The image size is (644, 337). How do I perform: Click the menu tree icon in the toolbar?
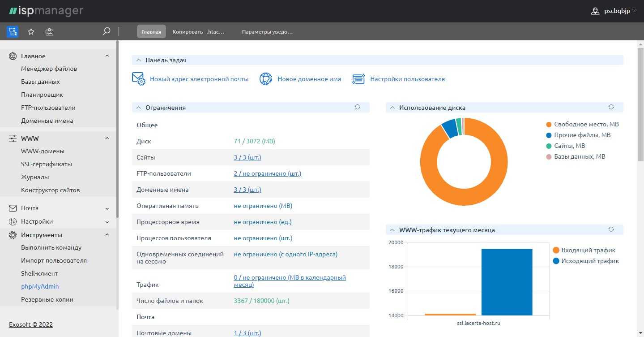(13, 32)
